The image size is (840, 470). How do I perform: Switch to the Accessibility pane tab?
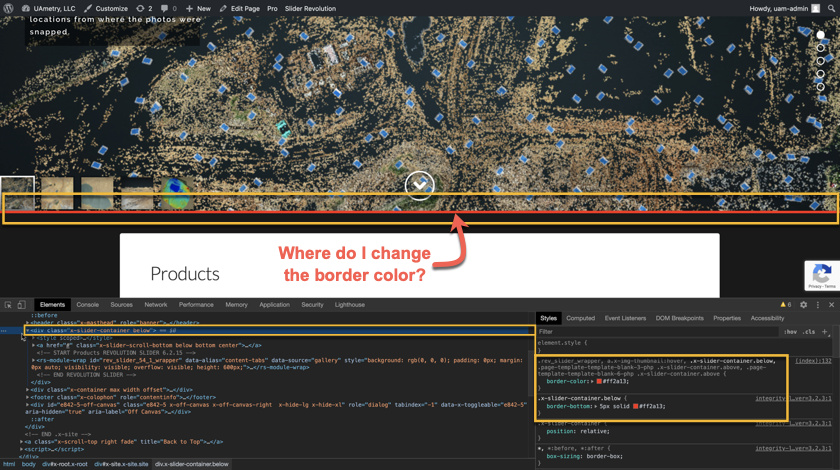coord(767,318)
